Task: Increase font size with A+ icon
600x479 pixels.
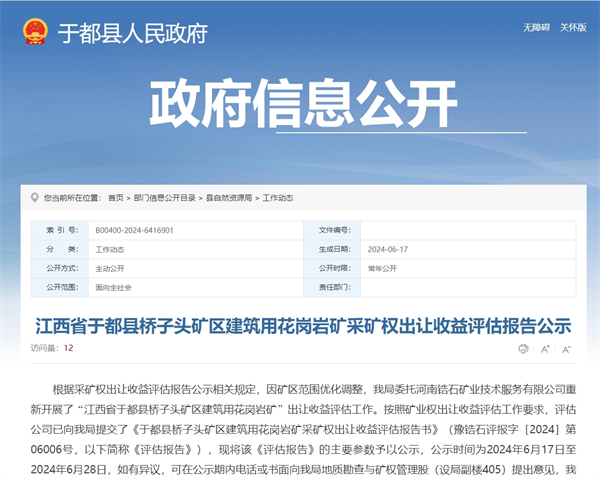Action: click(545, 349)
